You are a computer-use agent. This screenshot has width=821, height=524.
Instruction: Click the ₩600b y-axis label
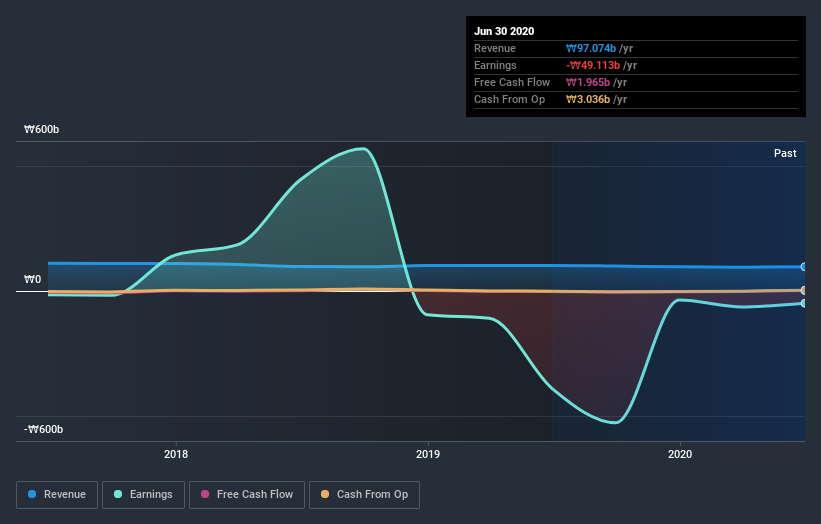point(41,129)
